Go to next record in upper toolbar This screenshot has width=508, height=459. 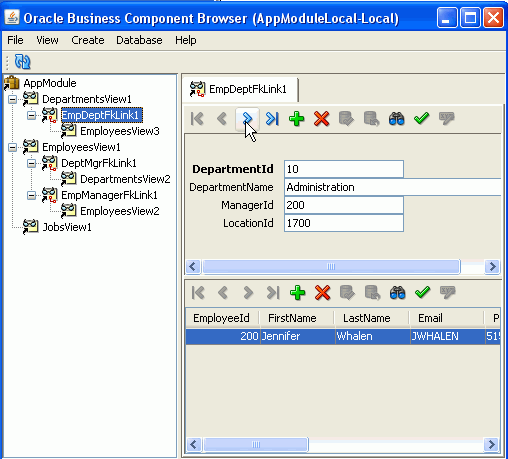[247, 118]
